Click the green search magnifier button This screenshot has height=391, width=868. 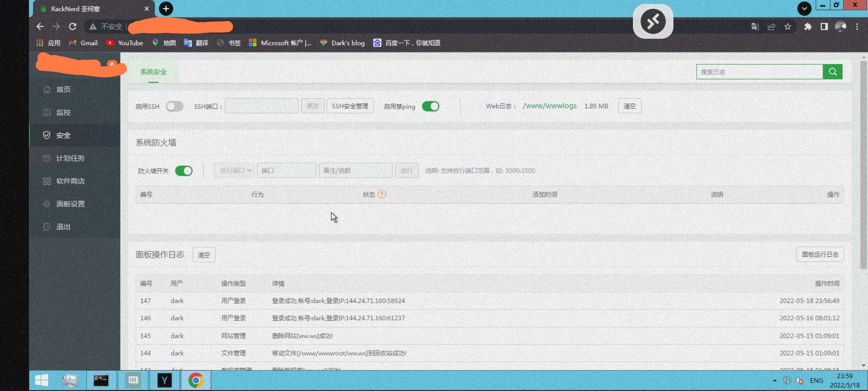coord(833,72)
